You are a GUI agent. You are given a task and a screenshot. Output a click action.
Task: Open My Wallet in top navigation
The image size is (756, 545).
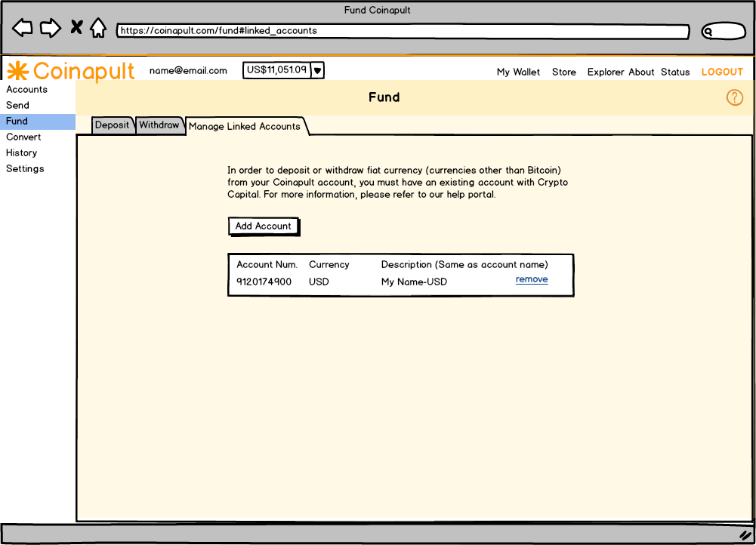518,72
